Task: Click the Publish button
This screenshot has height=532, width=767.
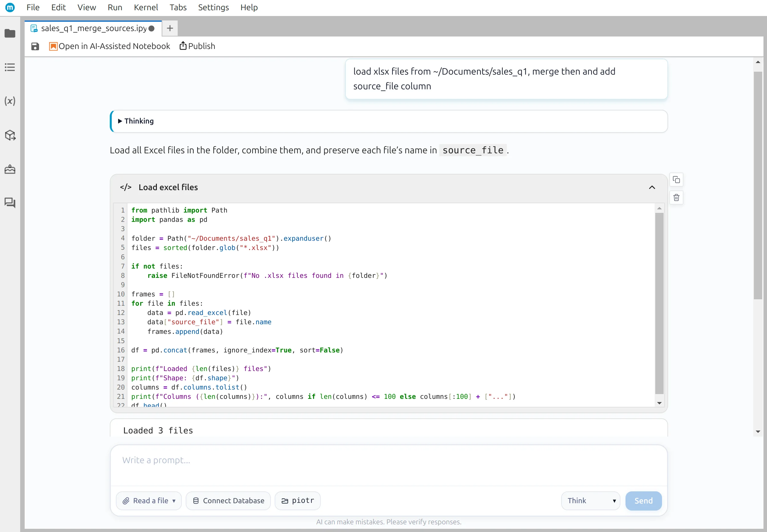Action: [x=197, y=46]
